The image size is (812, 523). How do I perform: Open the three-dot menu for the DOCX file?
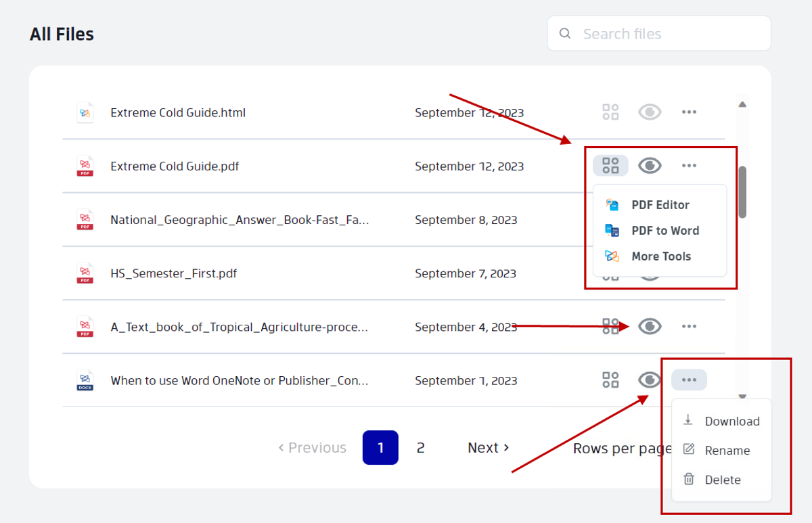(689, 380)
